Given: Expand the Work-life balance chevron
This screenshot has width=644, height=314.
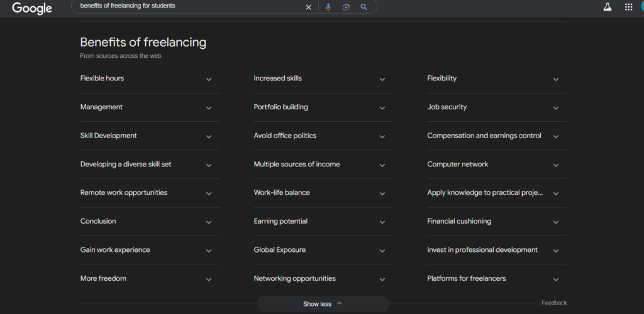Looking at the screenshot, I should [382, 193].
